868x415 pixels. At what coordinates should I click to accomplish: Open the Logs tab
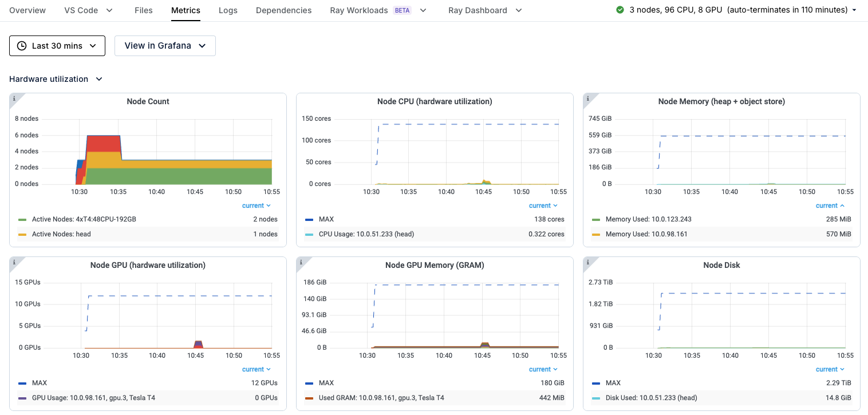point(228,10)
